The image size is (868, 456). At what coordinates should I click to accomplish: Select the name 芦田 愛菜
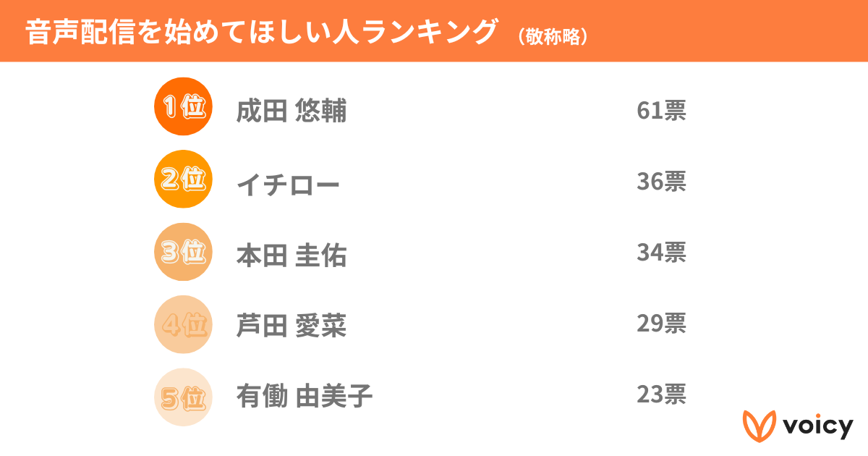(x=292, y=326)
